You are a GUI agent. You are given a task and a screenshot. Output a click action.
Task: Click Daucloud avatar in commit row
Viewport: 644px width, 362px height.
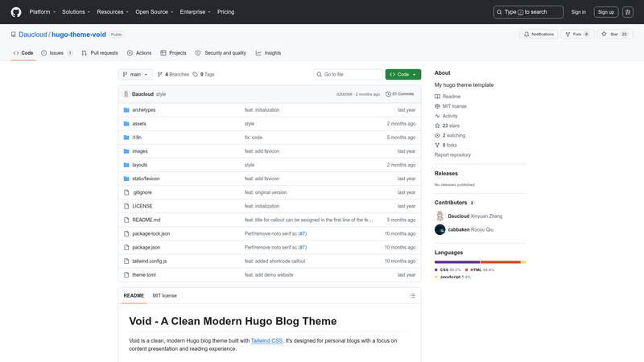click(x=126, y=94)
